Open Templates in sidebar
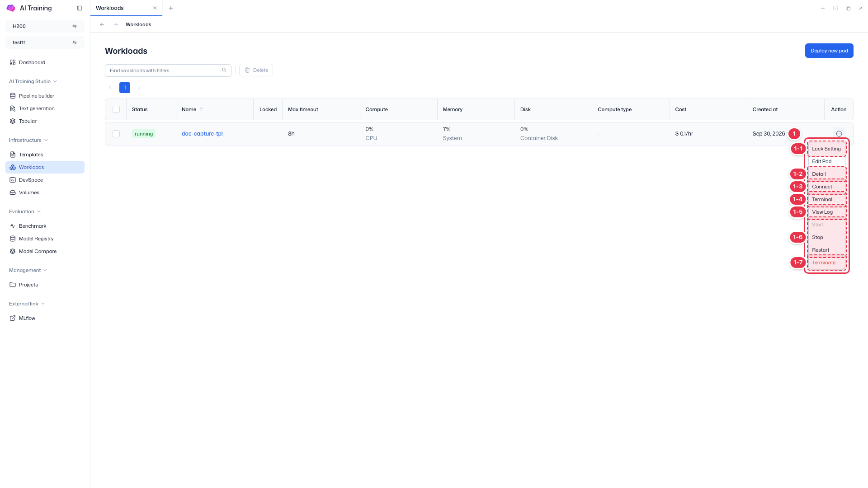 45,155
